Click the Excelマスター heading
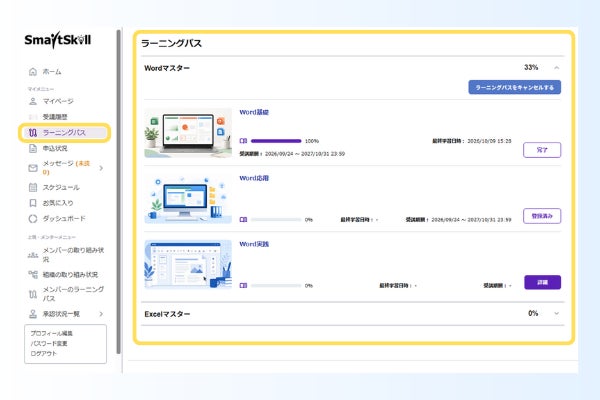Viewport: 600px width, 400px height. (x=167, y=314)
